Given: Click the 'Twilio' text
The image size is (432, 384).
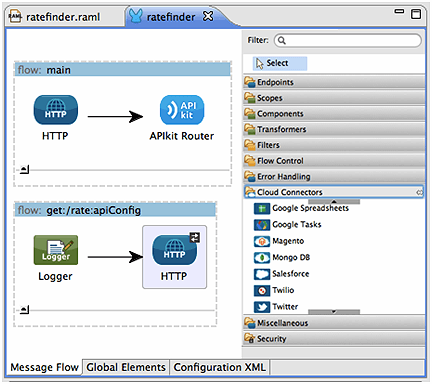Looking at the screenshot, I should [283, 290].
